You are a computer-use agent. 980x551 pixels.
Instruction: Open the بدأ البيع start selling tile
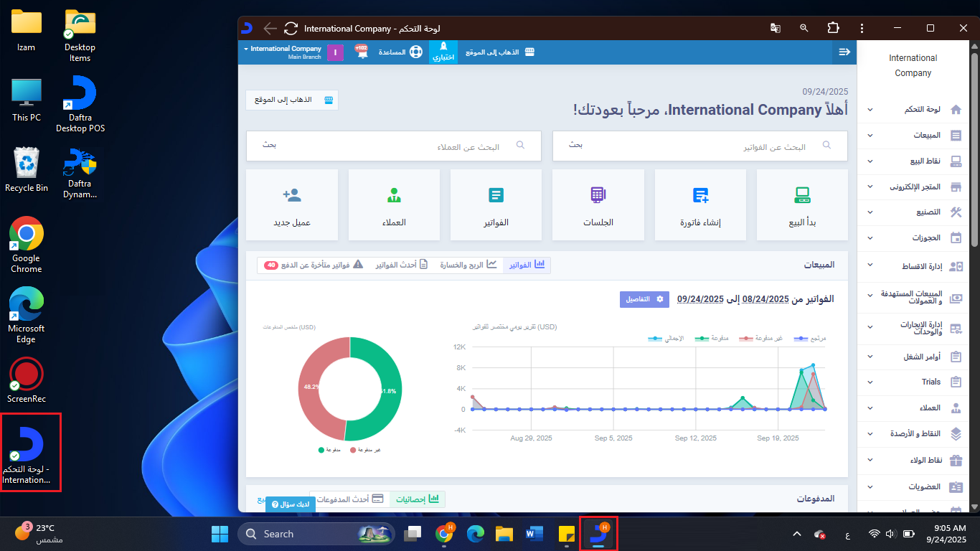[802, 204]
